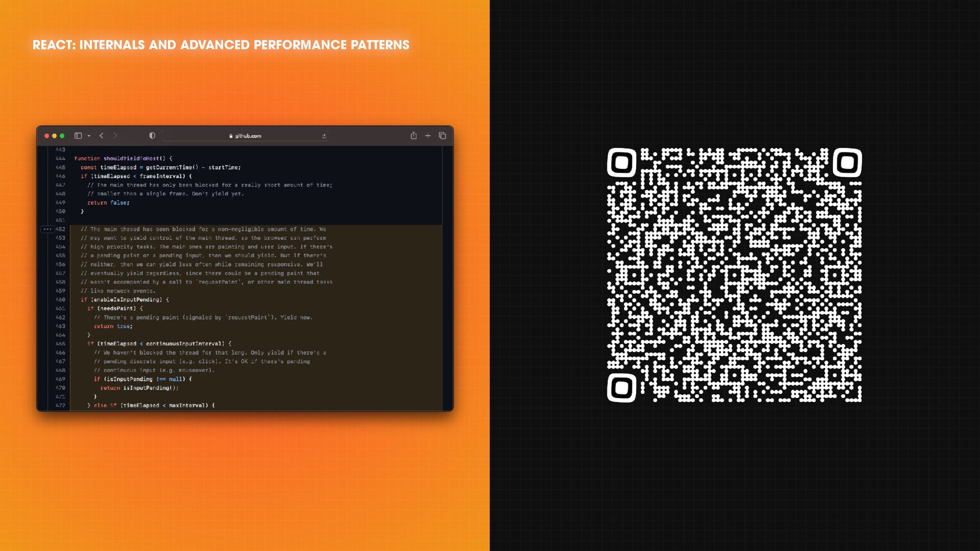Go back with the left arrow
The image size is (980, 551).
tap(102, 136)
